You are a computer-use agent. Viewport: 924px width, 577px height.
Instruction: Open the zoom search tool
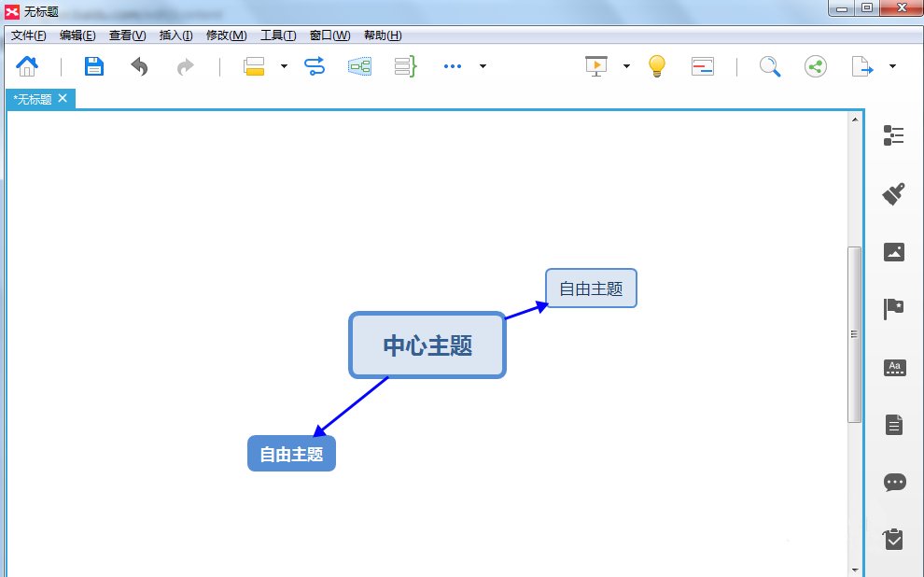coord(769,66)
